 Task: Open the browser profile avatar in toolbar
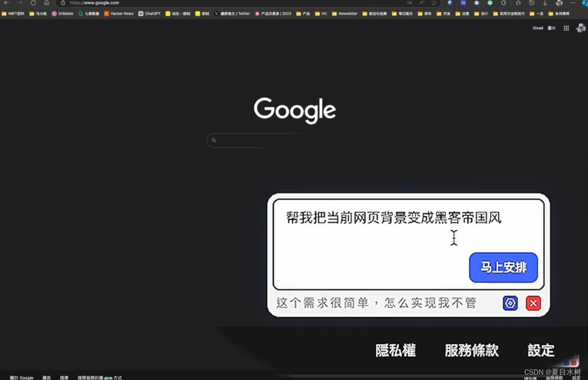(559, 3)
